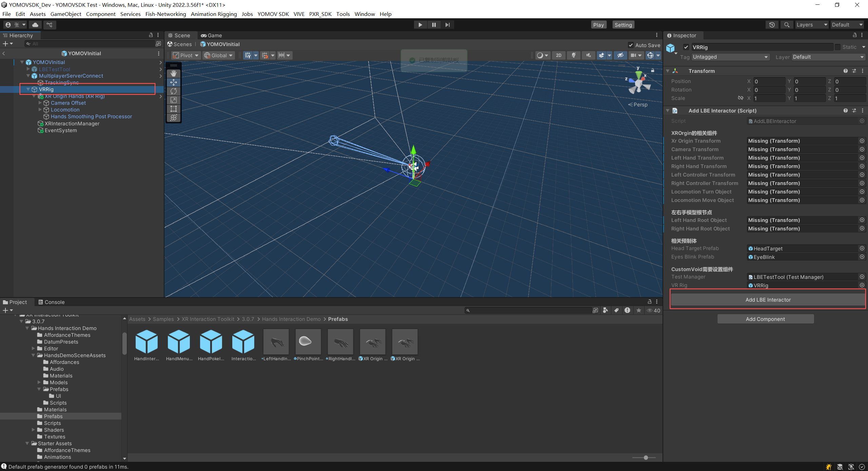Open the Default layout dropdown
This screenshot has height=471, width=868.
847,25
